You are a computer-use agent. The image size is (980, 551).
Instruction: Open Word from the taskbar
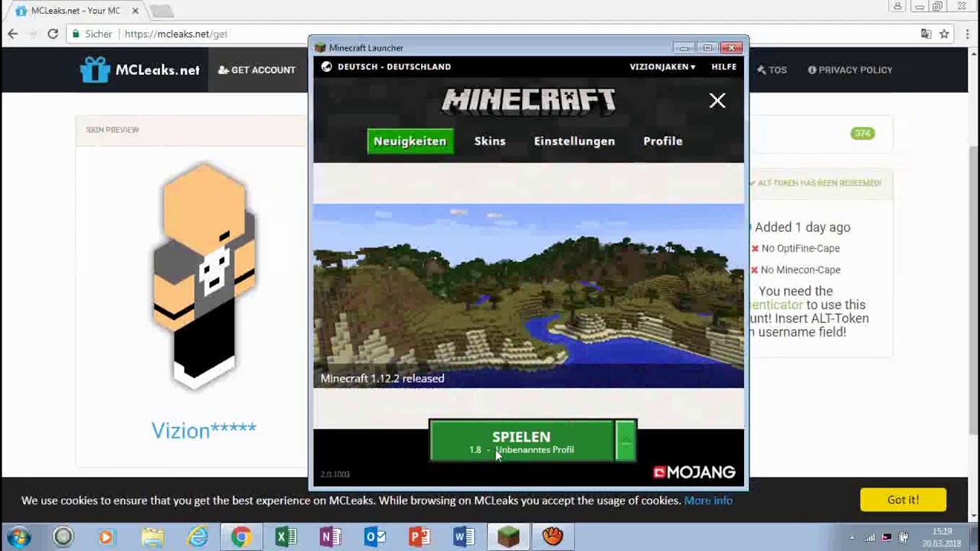(464, 537)
